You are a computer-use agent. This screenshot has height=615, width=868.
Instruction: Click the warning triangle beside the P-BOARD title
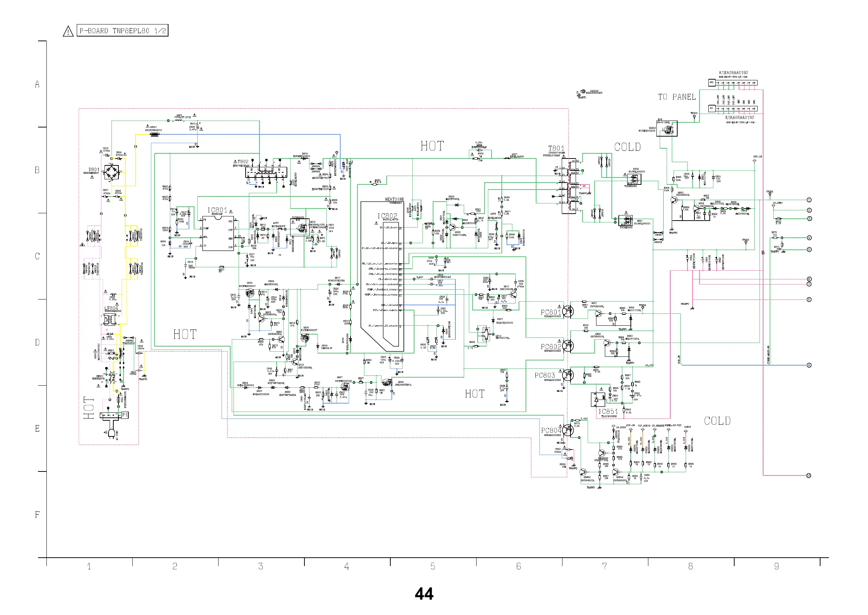tap(68, 31)
